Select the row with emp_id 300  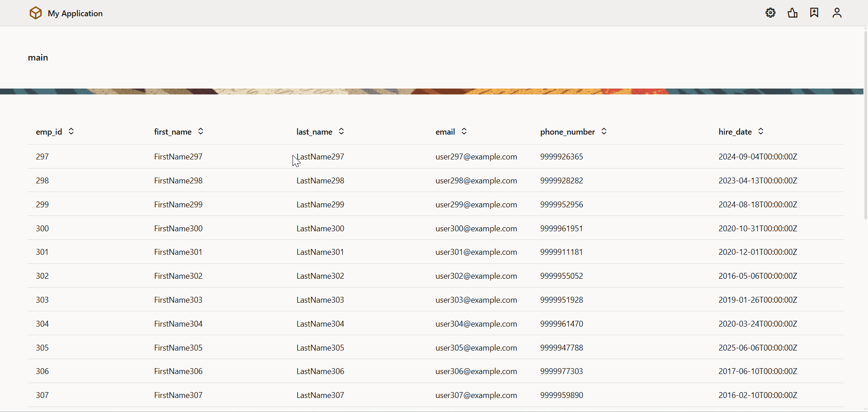click(42, 229)
